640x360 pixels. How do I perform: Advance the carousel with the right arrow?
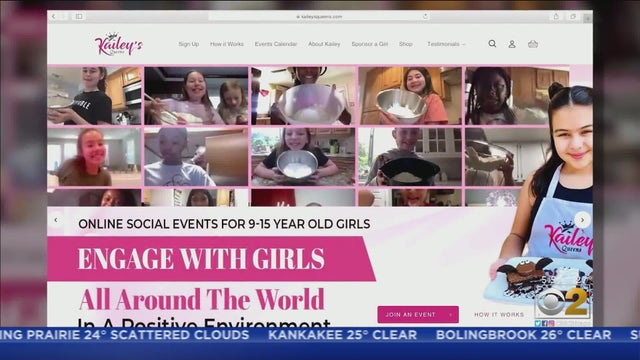click(x=582, y=220)
